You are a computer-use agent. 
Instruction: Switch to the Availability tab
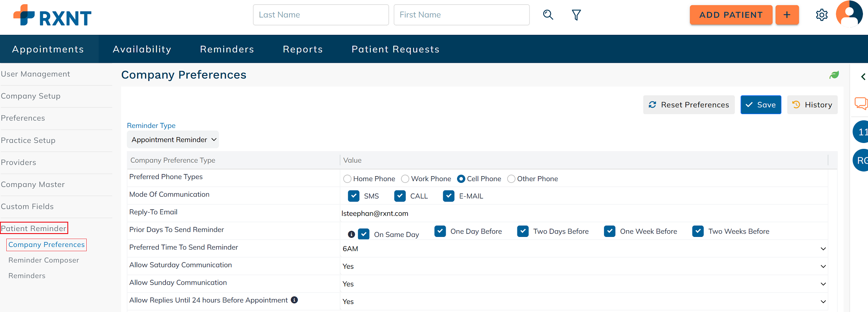pyautogui.click(x=142, y=49)
